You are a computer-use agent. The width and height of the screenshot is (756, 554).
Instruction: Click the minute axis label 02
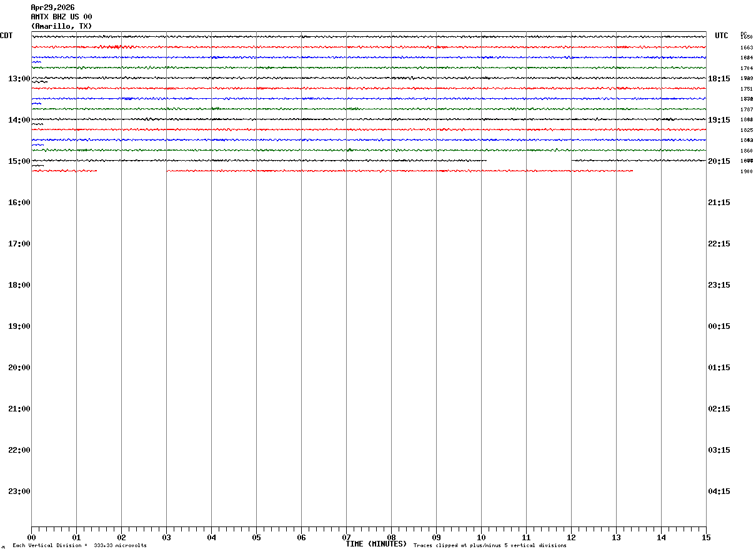[121, 538]
